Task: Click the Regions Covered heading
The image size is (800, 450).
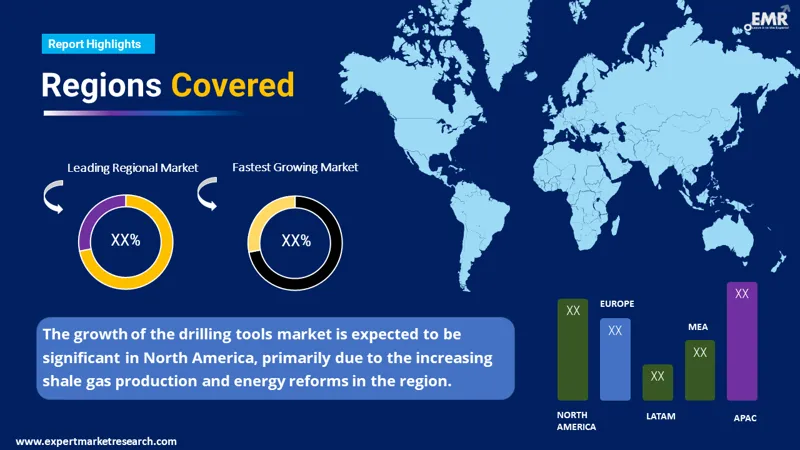Action: tap(168, 85)
